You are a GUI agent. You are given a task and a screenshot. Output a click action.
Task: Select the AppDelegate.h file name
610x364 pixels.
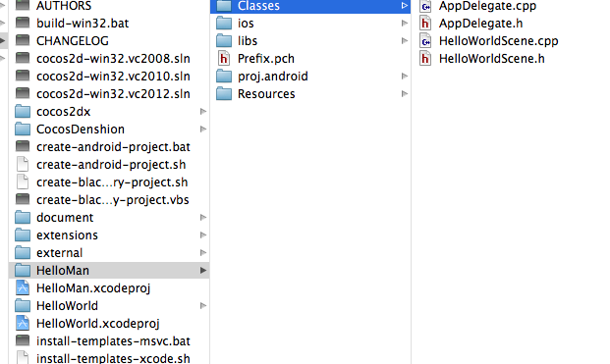[x=481, y=24]
